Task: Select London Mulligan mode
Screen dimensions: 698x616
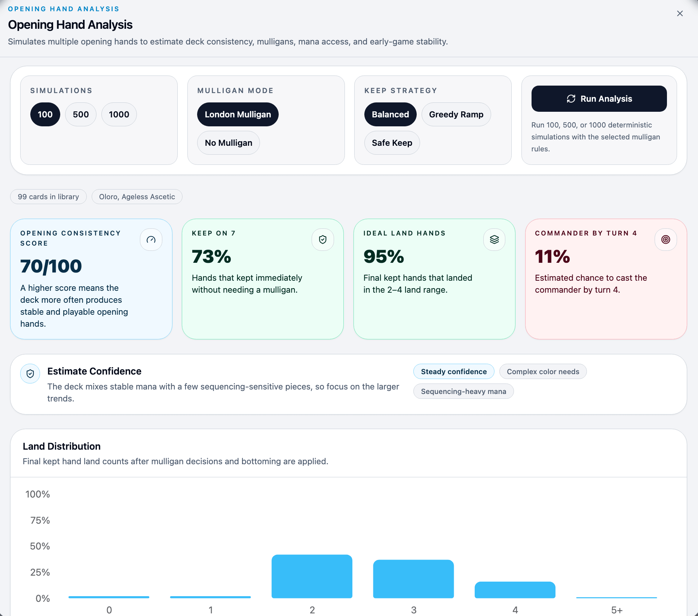Action: 238,114
